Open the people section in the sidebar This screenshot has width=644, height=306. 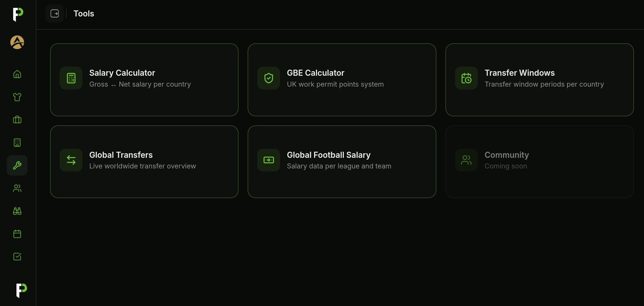pos(17,188)
